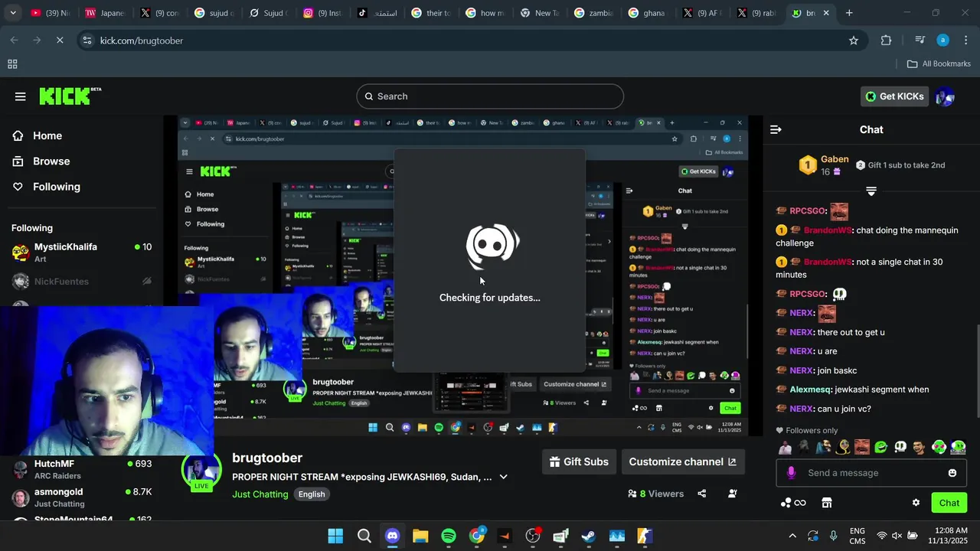980x551 pixels.
Task: Show hidden system tray icons
Action: pos(792,536)
